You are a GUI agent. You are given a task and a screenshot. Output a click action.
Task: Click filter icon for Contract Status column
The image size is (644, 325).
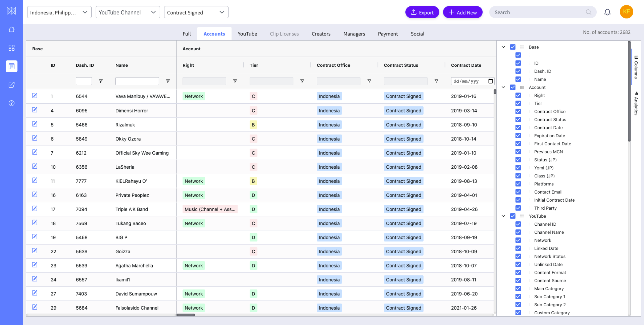436,81
